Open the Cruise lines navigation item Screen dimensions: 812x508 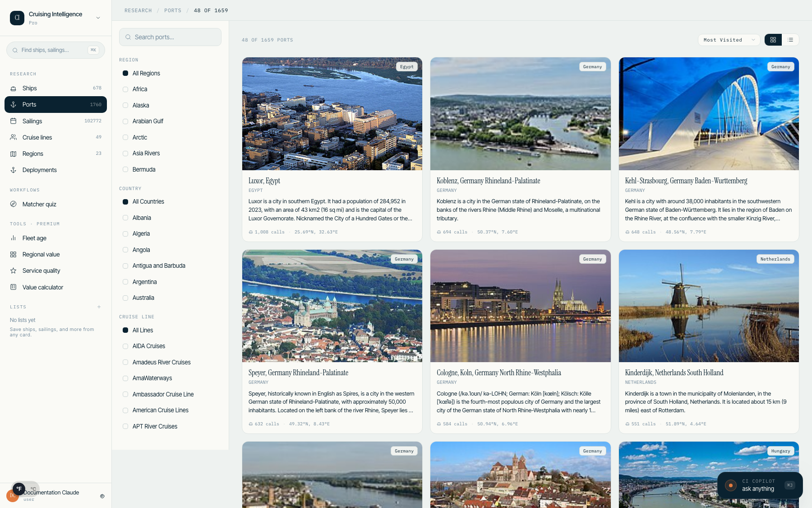[x=55, y=137]
